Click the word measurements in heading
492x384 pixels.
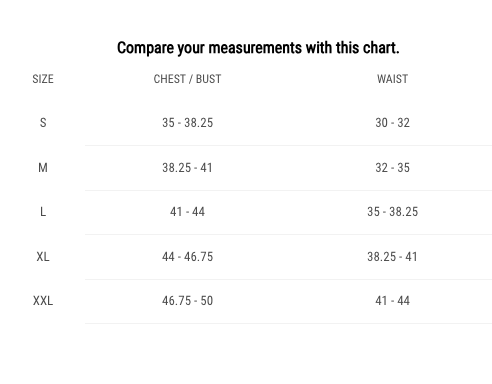pyautogui.click(x=255, y=48)
